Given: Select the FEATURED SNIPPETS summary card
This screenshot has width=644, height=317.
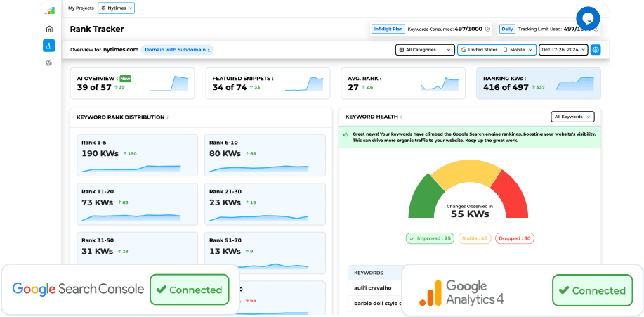Looking at the screenshot, I should click(268, 84).
